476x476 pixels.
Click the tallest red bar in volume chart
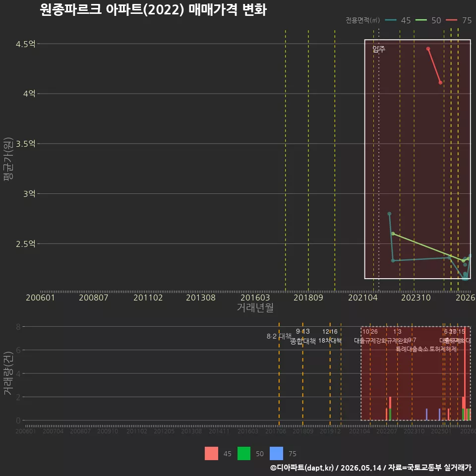(x=465, y=374)
